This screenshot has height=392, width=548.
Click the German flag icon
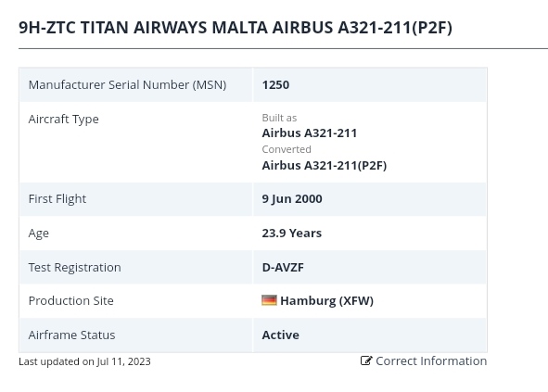pos(269,300)
